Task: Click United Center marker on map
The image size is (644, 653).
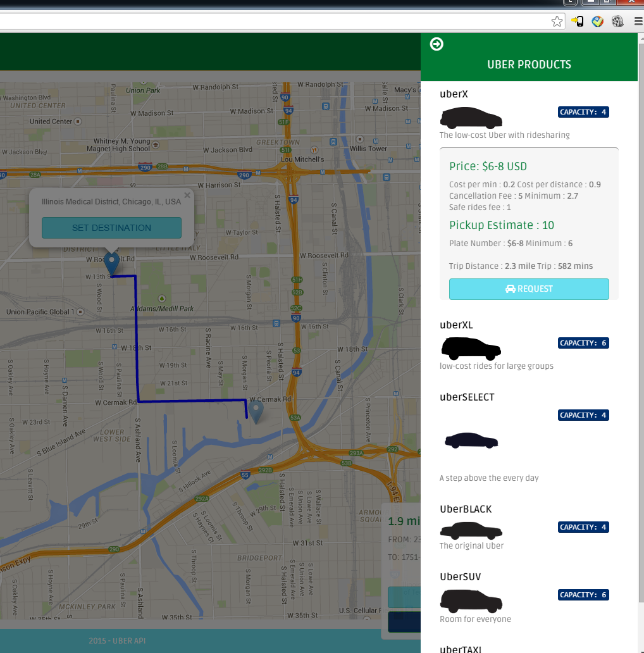Action: (77, 121)
